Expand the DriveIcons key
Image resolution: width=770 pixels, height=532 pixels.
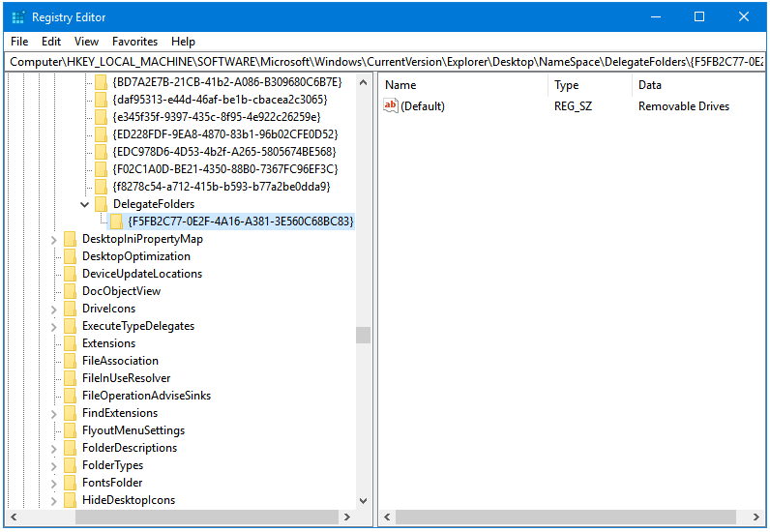54,310
